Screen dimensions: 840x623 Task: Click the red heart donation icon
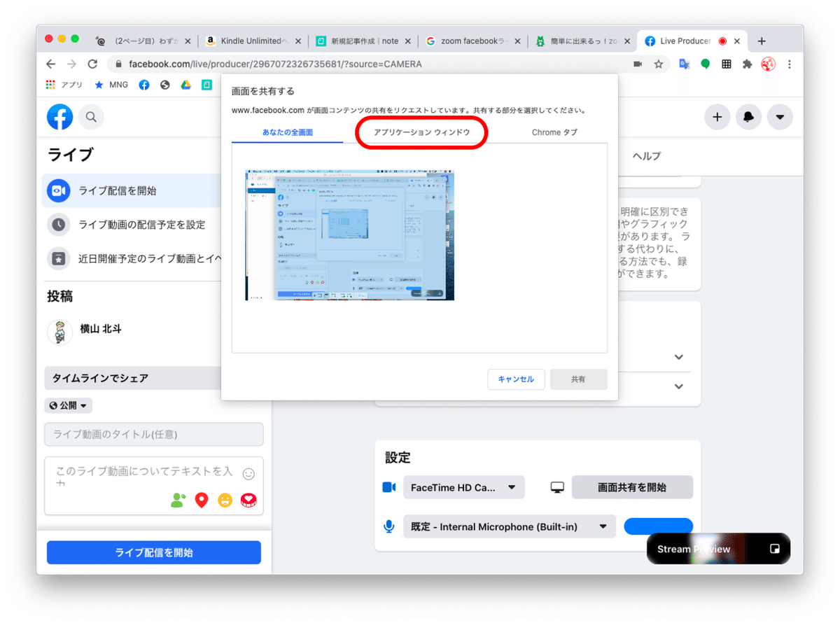pos(248,500)
